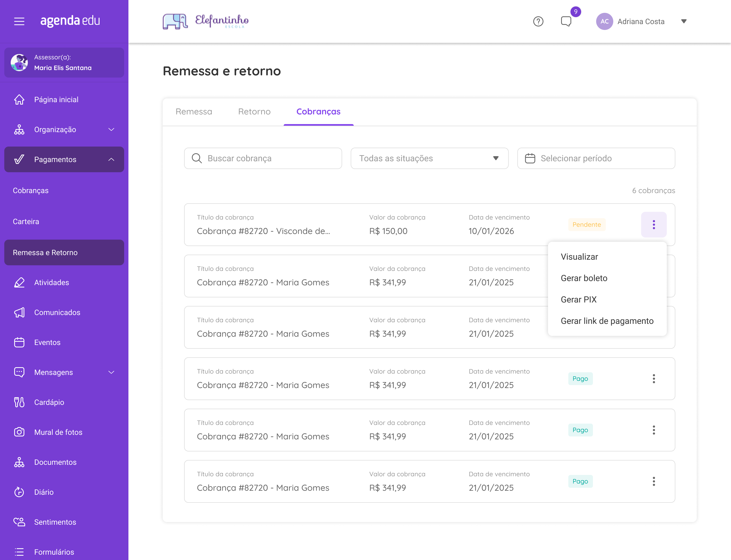Screen dimensions: 731x560
Task: Open the chat notifications icon
Action: (566, 21)
